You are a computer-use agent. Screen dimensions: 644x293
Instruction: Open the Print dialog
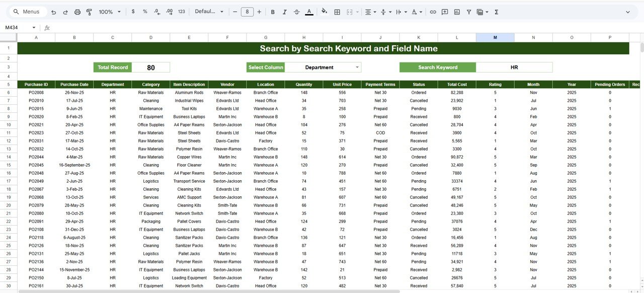(76, 12)
